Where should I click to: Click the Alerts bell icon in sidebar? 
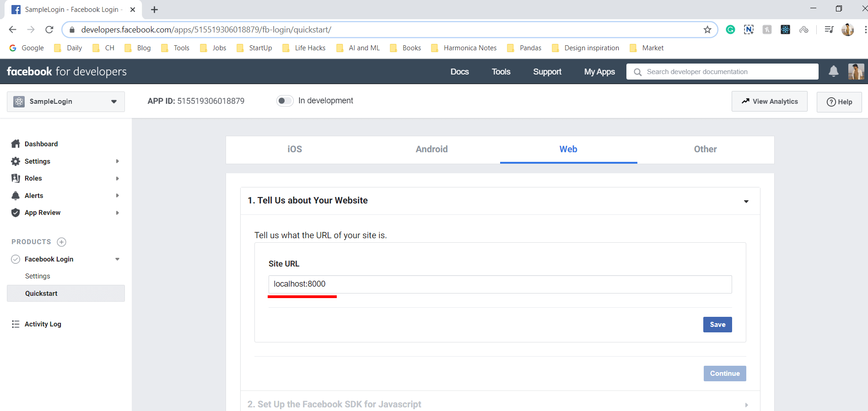(16, 196)
